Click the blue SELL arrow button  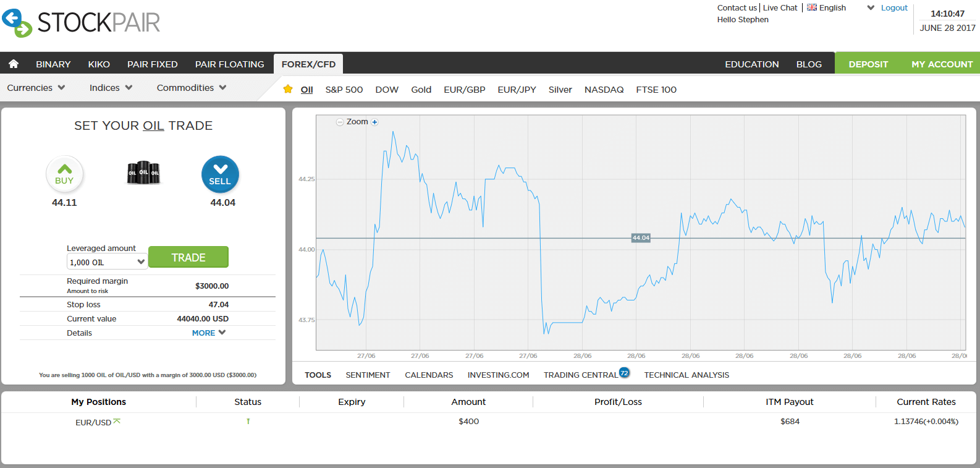220,174
